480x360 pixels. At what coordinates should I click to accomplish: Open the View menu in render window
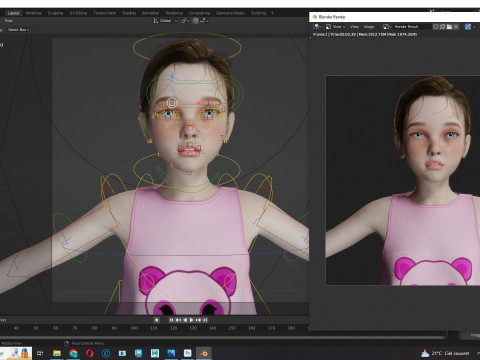[354, 27]
